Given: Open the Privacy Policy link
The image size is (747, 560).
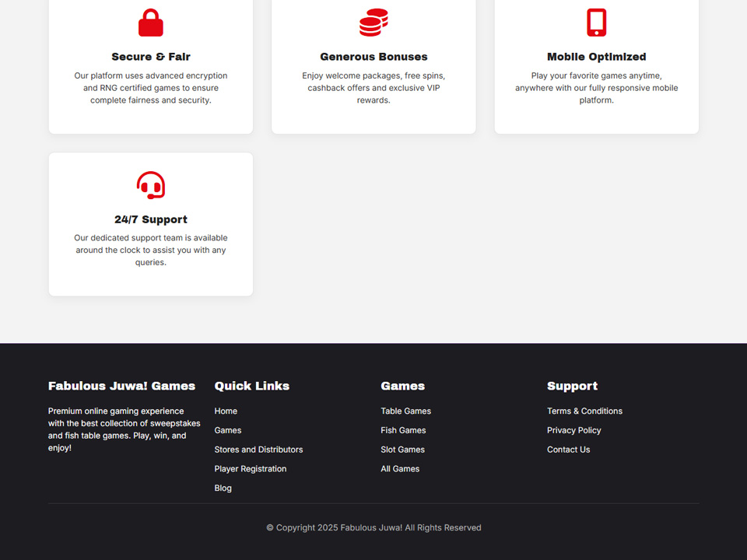Looking at the screenshot, I should click(573, 430).
